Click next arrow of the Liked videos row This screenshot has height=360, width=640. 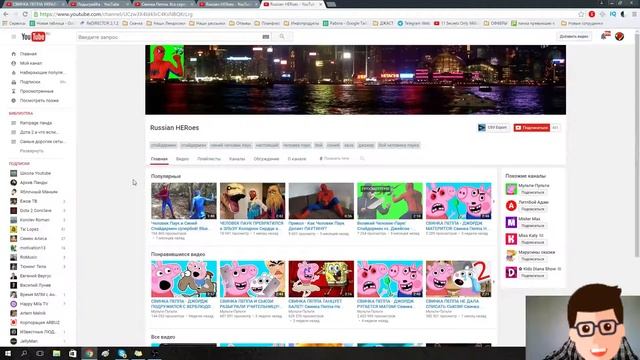(494, 282)
